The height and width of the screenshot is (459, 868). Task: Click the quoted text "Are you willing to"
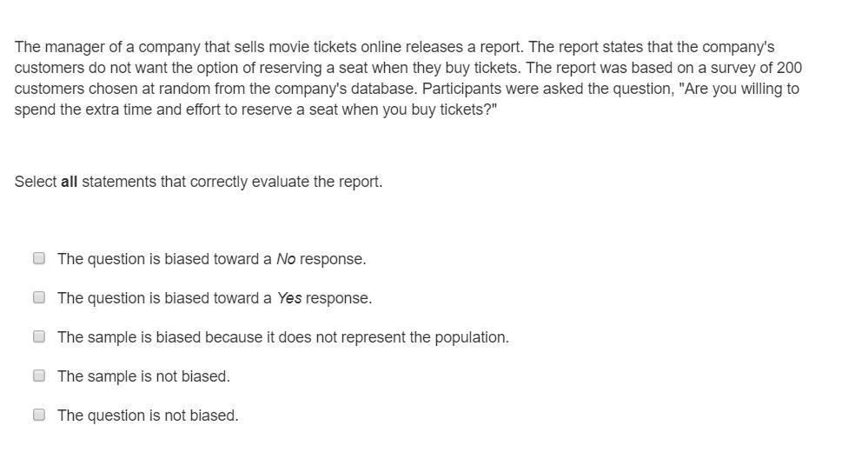click(x=742, y=89)
